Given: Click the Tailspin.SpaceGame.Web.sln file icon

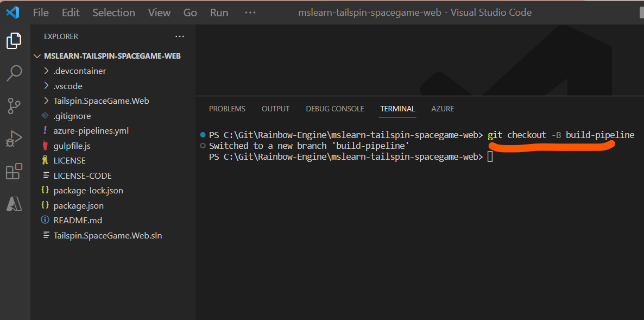Looking at the screenshot, I should [45, 235].
